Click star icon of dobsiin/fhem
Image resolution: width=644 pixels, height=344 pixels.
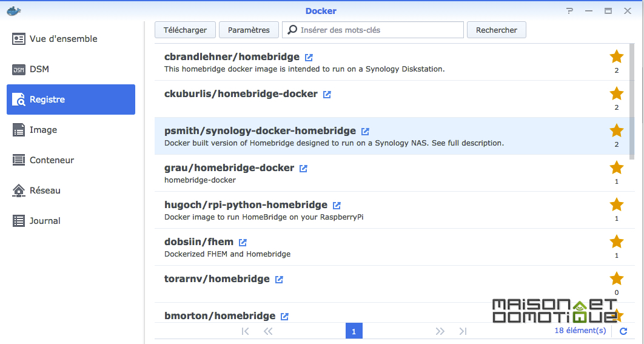[617, 241]
